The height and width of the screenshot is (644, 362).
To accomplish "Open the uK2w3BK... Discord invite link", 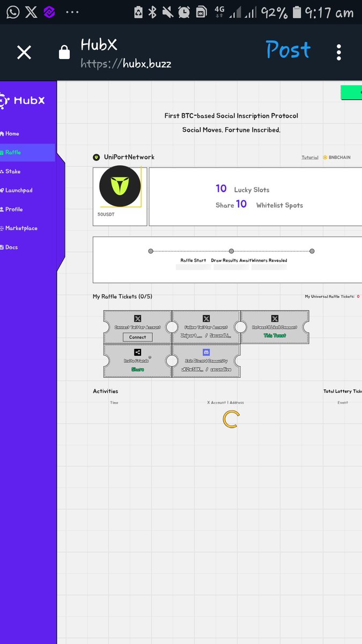I will [x=193, y=369].
